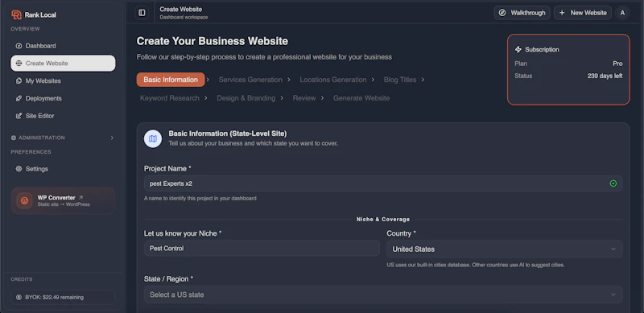Click the Deployments rocket icon
The image size is (644, 313).
coord(19,99)
